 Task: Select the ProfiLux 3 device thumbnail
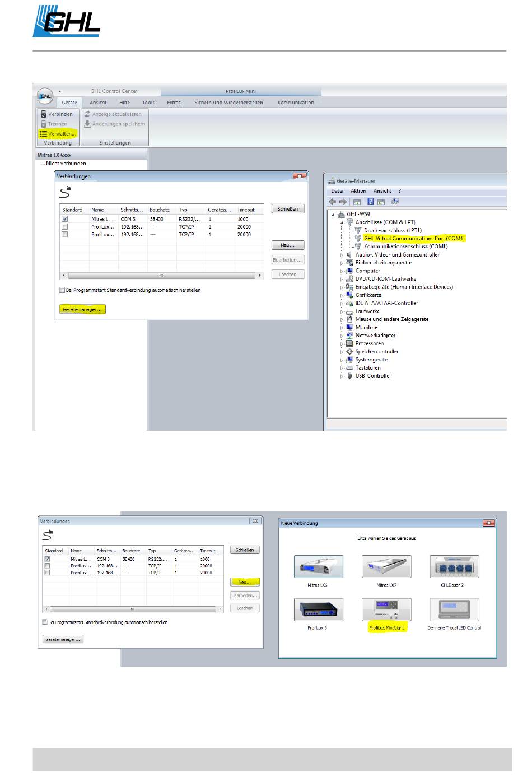point(318,609)
